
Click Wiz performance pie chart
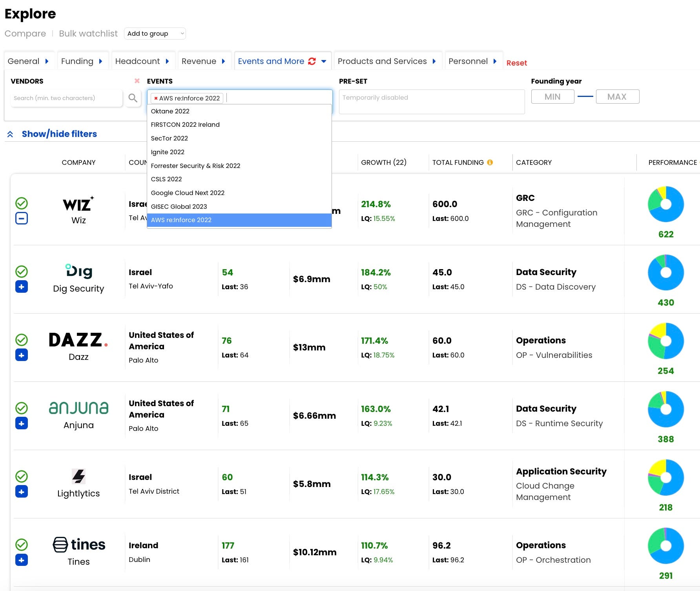(666, 204)
